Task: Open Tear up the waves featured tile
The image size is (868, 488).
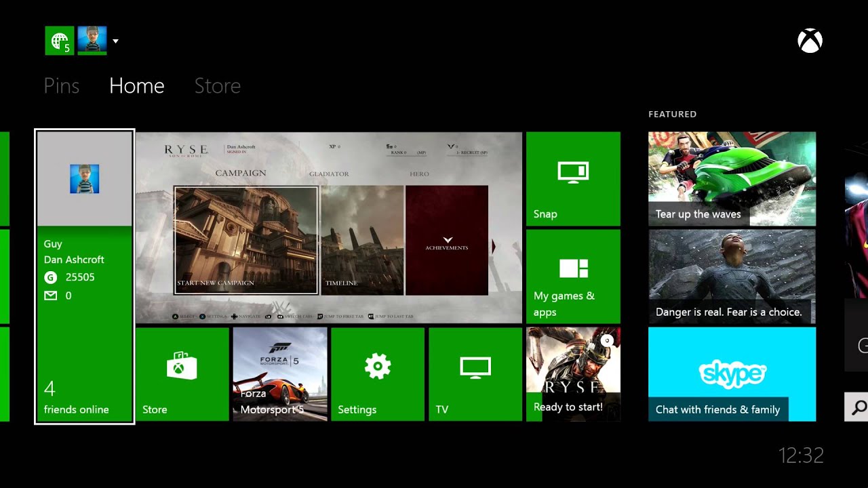Action: pos(732,179)
